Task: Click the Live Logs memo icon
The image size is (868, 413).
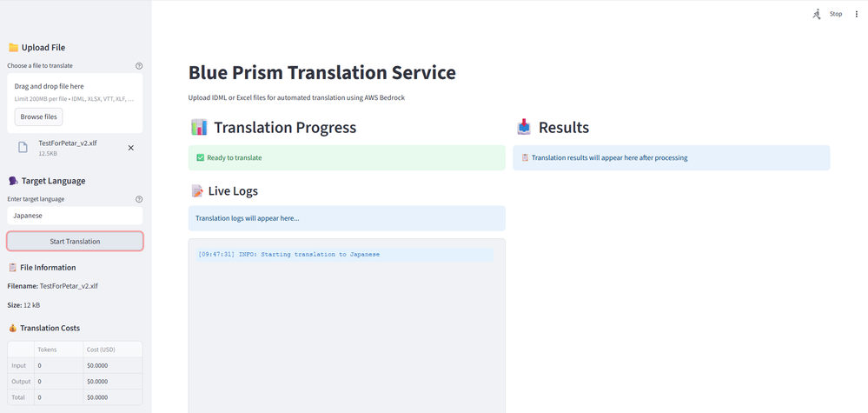Action: point(197,190)
